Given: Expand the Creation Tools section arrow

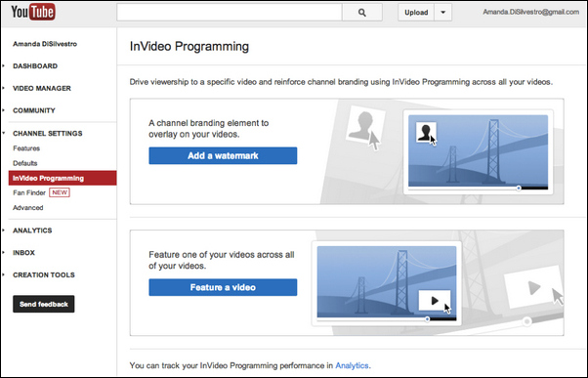Looking at the screenshot, I should coord(4,274).
